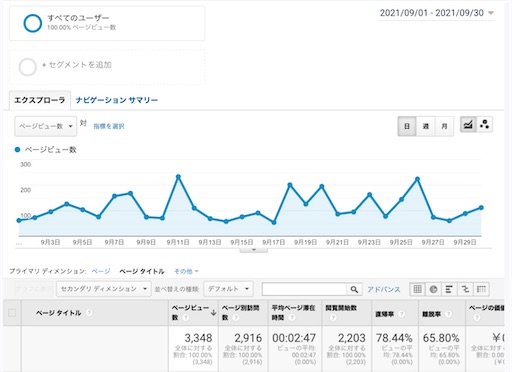Screen dimensions: 512x372
Task: Set graph interval to 週 (week)
Action: 425,126
